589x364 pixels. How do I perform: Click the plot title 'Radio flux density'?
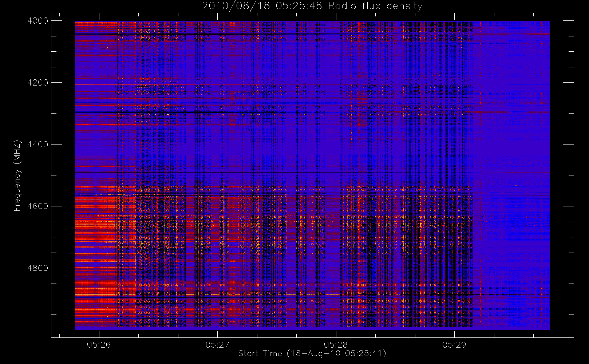375,6
